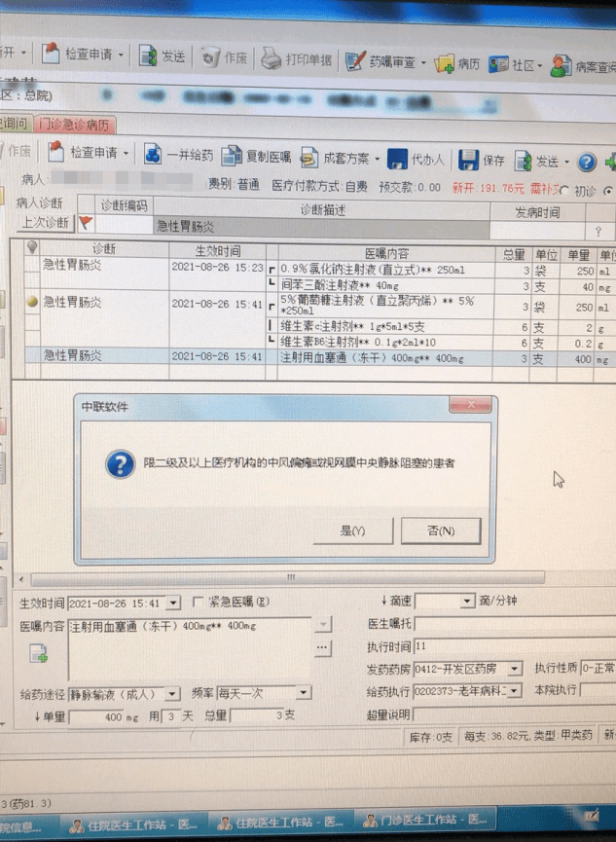Image resolution: width=616 pixels, height=842 pixels.
Task: Click 复制医嘱 icon
Action: point(232,156)
